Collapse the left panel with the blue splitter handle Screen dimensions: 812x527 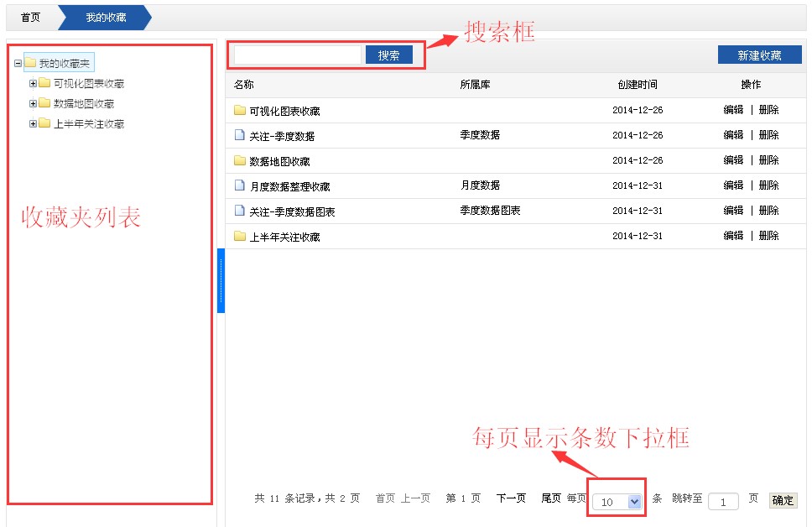tap(221, 281)
